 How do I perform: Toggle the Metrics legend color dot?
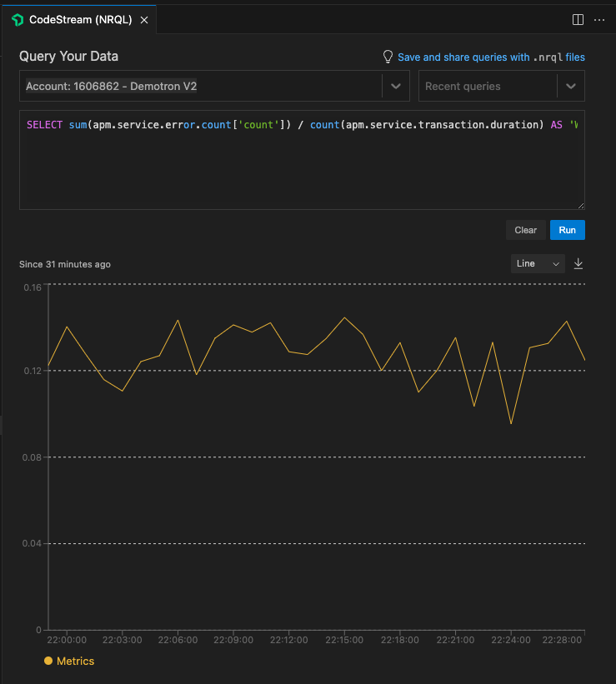48,661
